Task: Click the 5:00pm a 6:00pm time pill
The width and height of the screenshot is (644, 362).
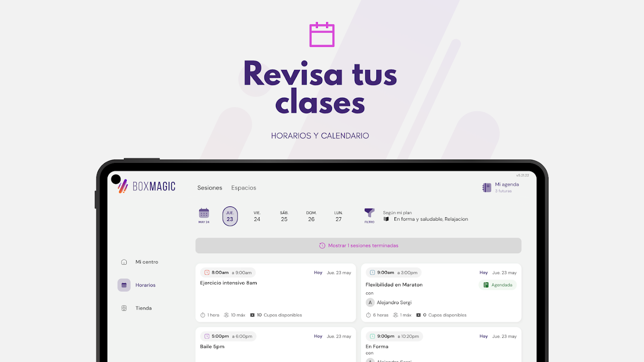Action: [x=228, y=336]
